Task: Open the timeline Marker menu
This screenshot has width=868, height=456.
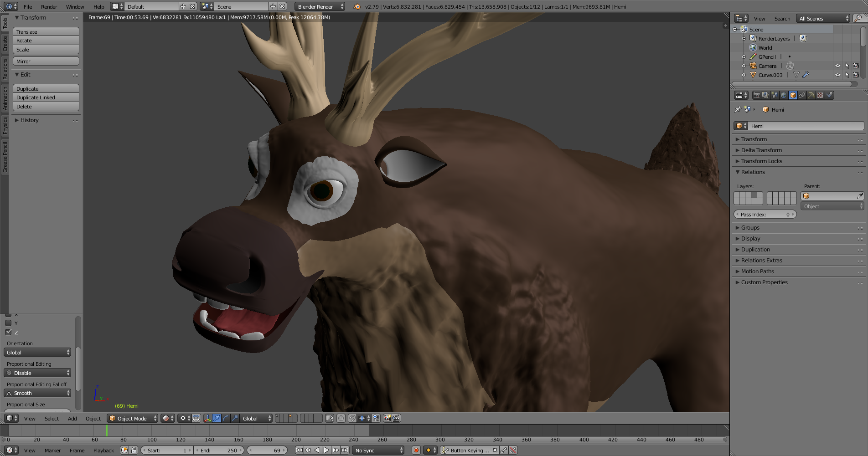Action: (x=52, y=450)
